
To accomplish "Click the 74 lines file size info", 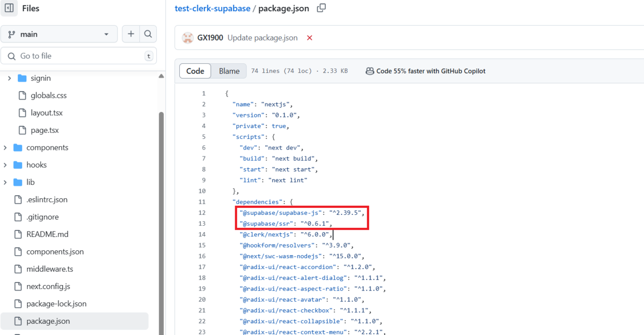I will click(299, 71).
